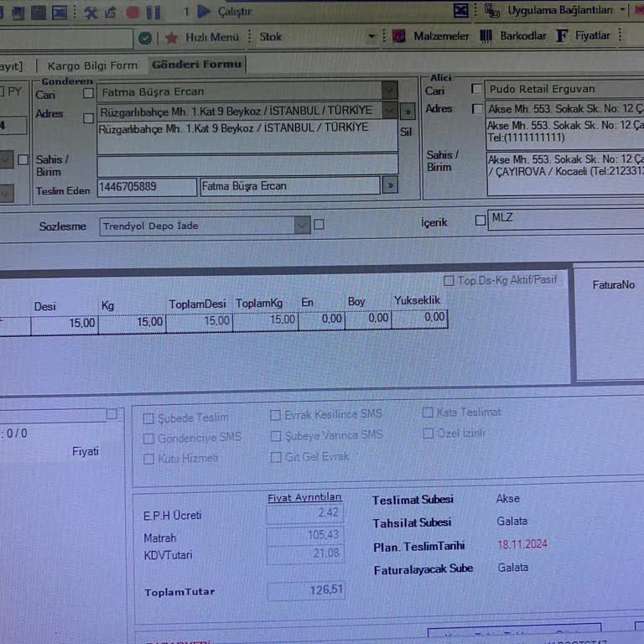Screen dimensions: 644x644
Task: Open Hızlı Menü star icon
Action: (171, 38)
